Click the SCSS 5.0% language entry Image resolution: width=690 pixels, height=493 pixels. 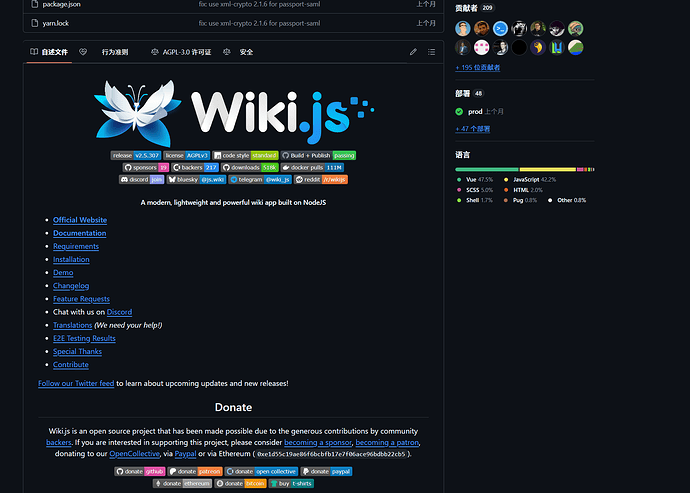pyautogui.click(x=475, y=190)
